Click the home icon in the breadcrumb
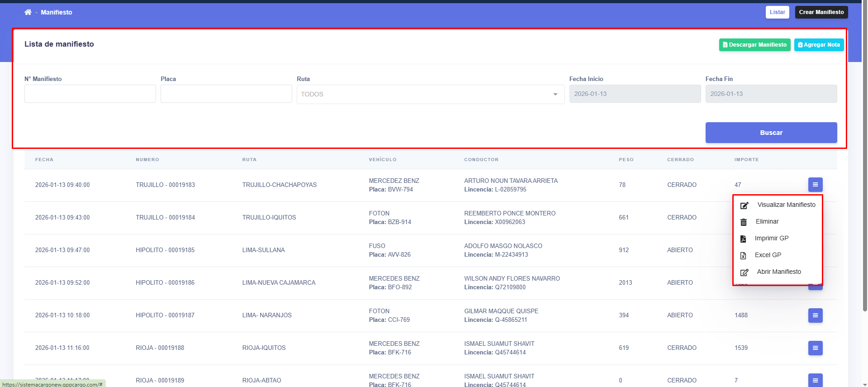This screenshot has width=868, height=387. (x=28, y=12)
